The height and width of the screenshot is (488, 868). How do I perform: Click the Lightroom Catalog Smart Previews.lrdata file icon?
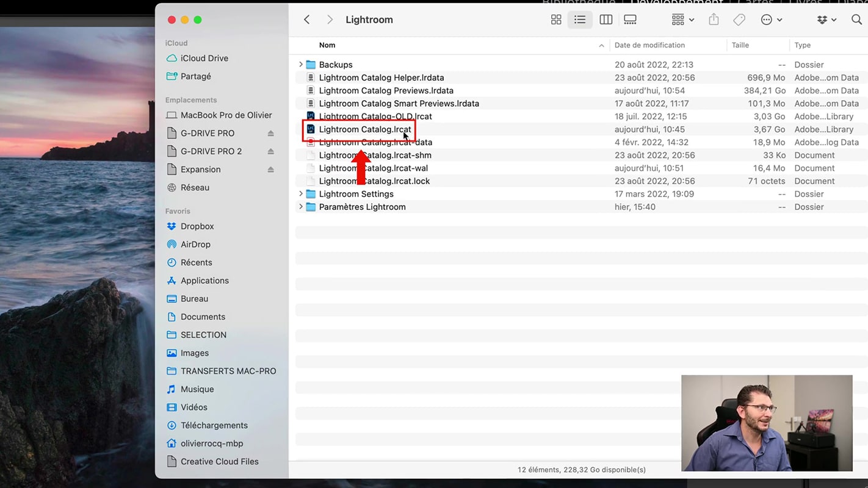(x=311, y=104)
